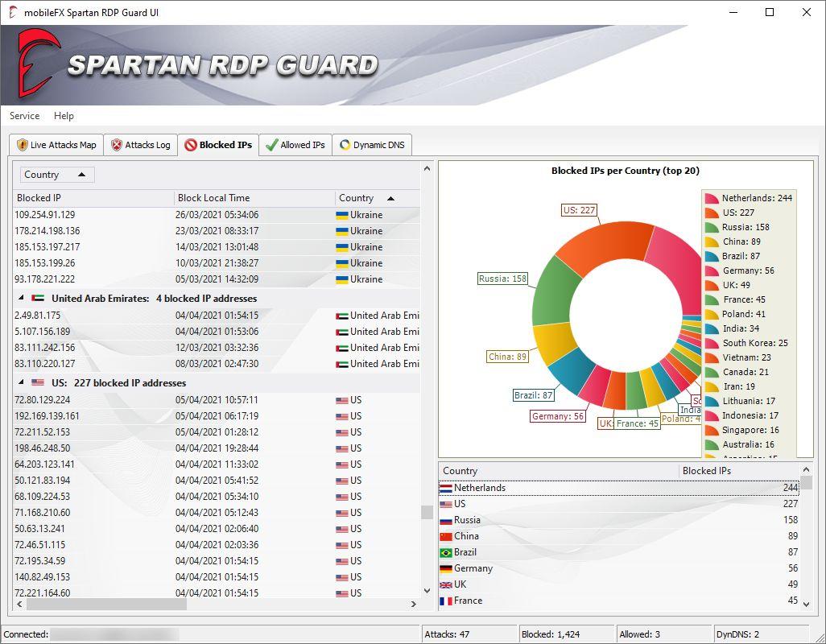Click the red shield Attacks Log icon
The height and width of the screenshot is (644, 826).
point(117,145)
